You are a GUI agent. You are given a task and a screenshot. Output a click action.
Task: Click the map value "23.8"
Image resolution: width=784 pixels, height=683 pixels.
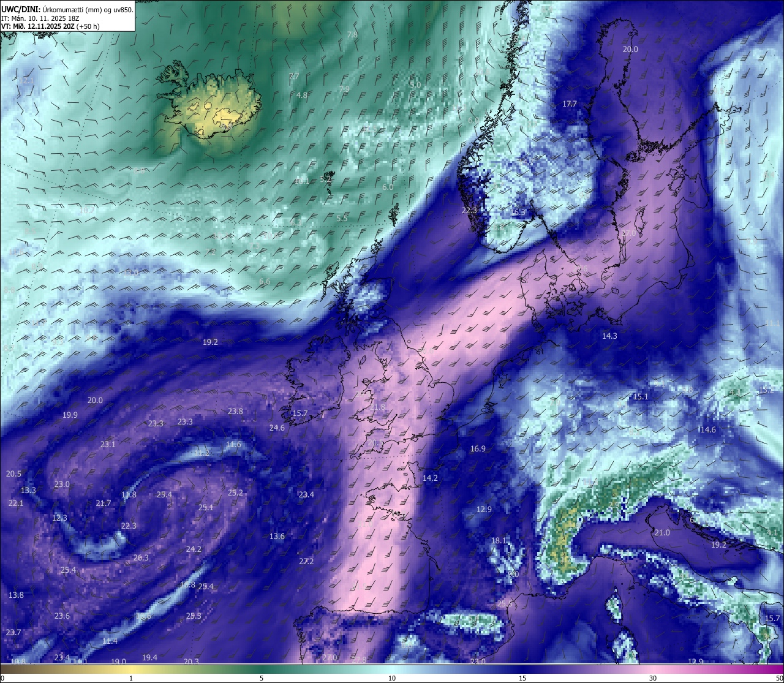[235, 412]
